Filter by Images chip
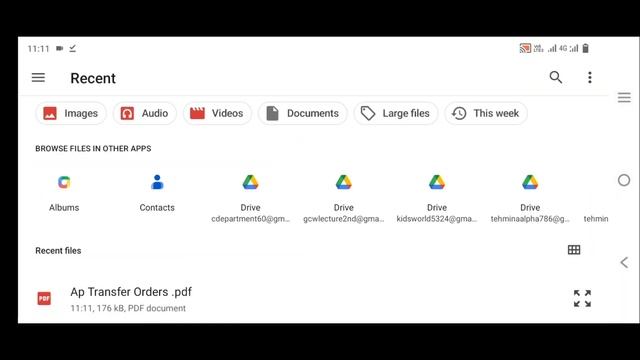 tap(71, 113)
